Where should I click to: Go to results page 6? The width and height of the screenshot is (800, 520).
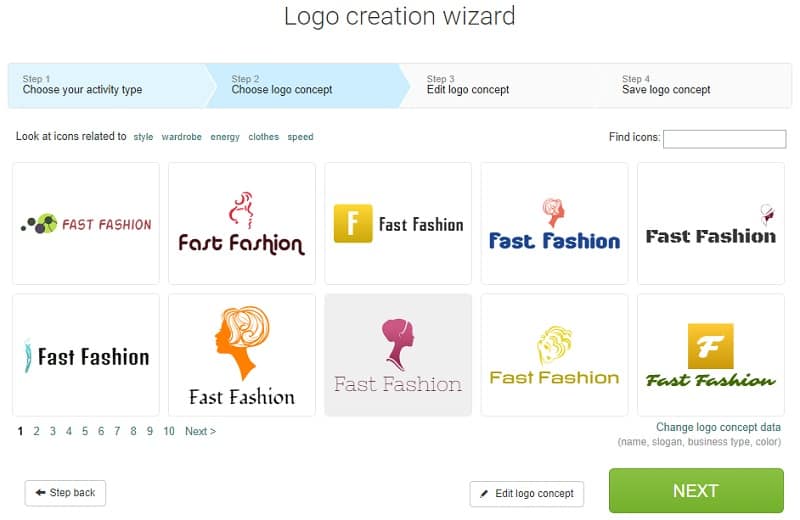point(101,431)
